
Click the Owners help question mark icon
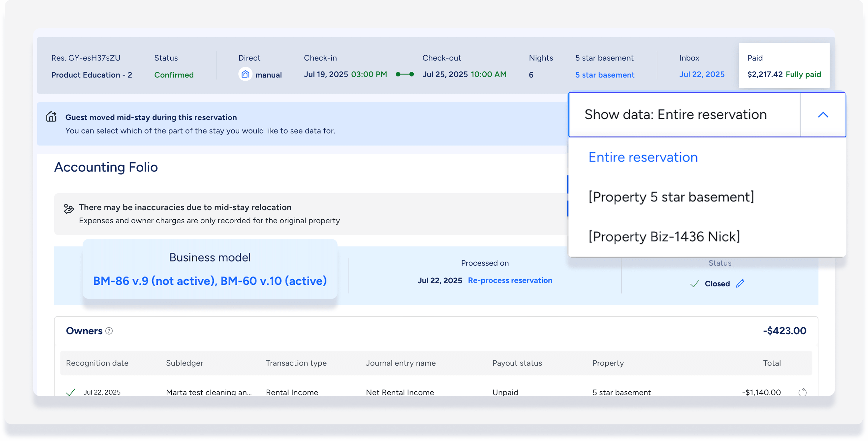(109, 331)
